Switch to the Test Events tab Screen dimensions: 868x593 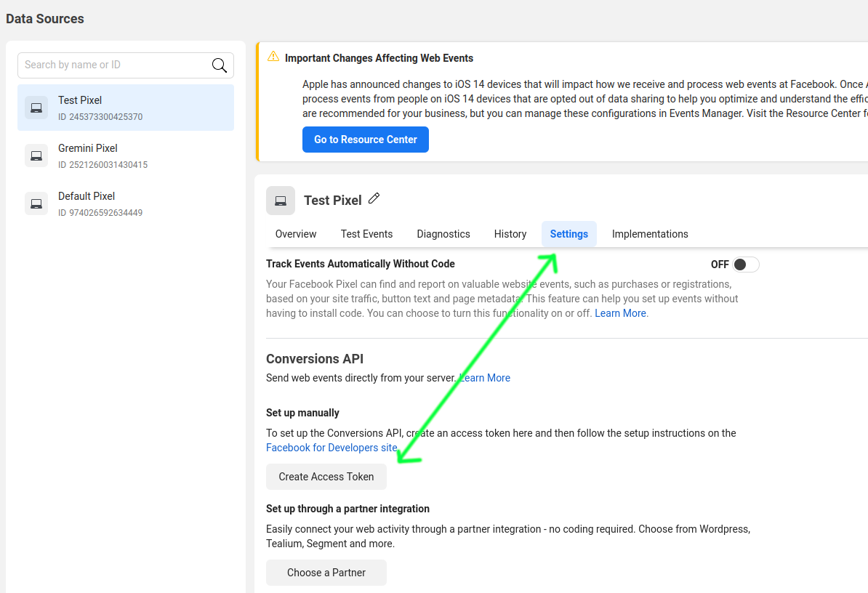[366, 234]
